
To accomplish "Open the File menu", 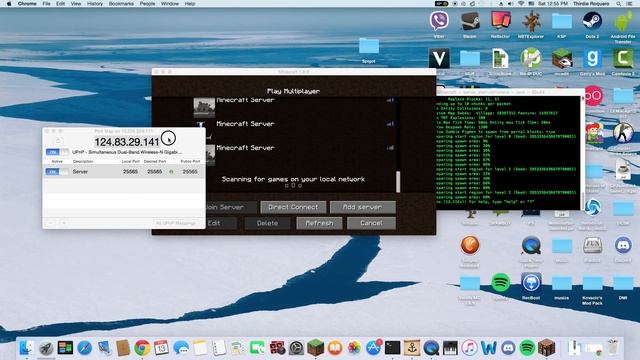I will tap(47, 4).
